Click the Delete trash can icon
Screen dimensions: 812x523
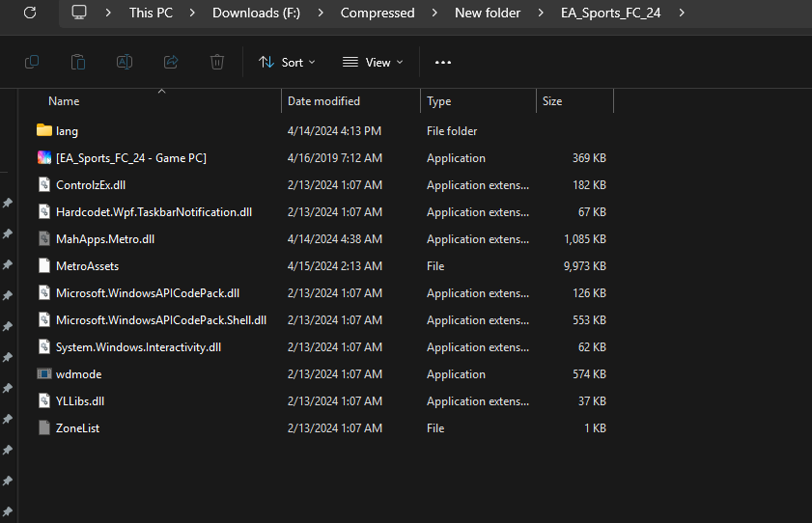click(217, 62)
